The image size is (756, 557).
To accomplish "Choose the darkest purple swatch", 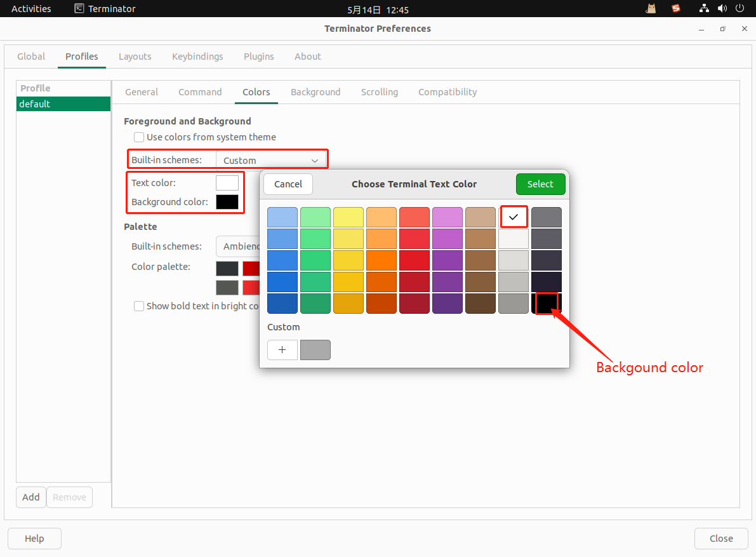I will coord(448,304).
